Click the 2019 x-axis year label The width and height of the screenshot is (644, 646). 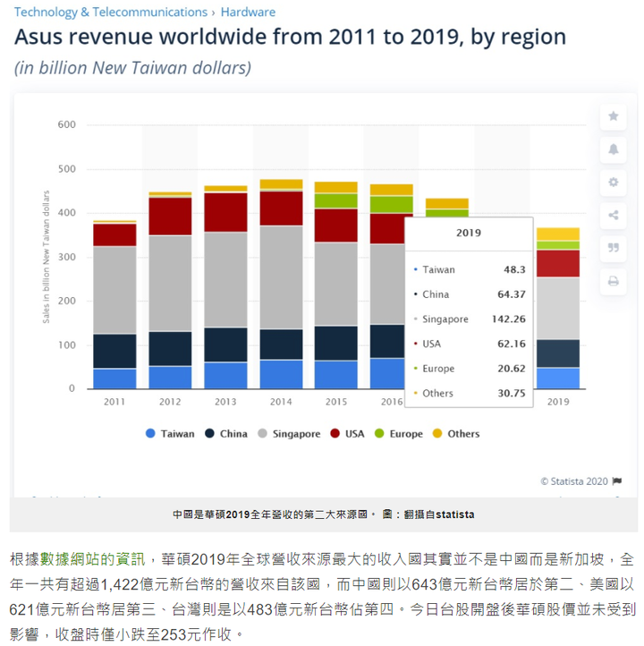pyautogui.click(x=558, y=402)
